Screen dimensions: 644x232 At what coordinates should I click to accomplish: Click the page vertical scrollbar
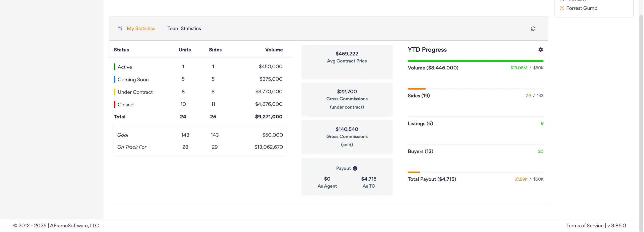[x=641, y=123]
